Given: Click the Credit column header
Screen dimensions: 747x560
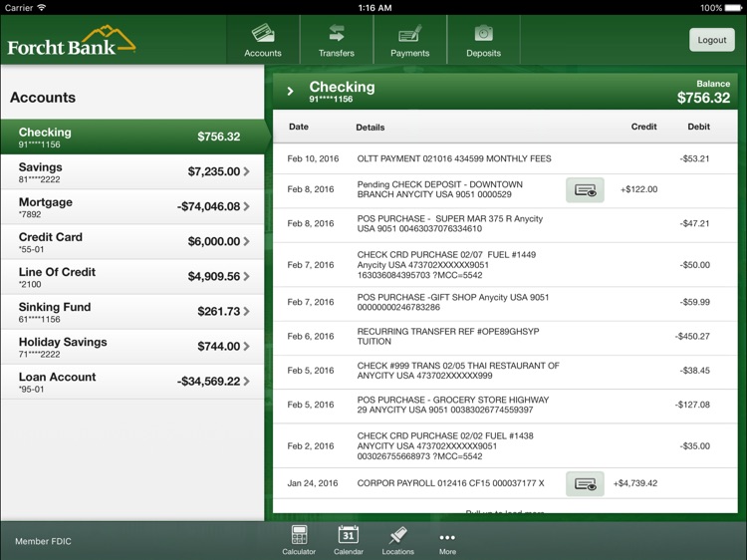Looking at the screenshot, I should click(x=643, y=127).
